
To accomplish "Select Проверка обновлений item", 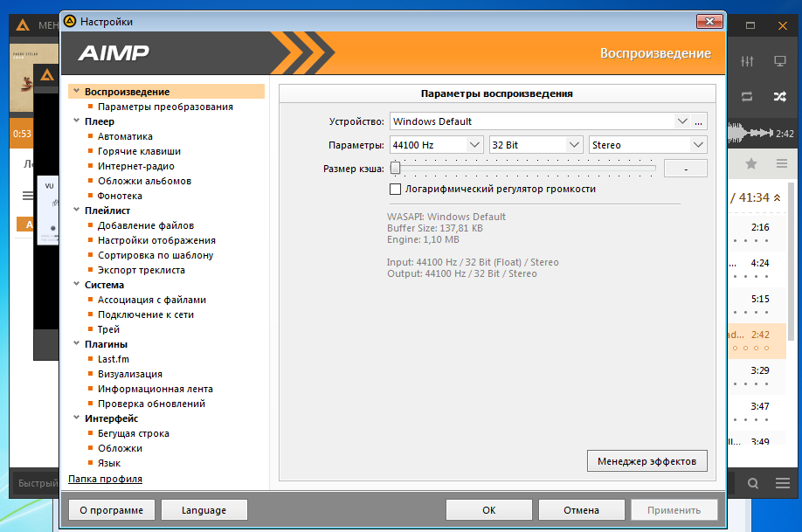I will click(151, 403).
